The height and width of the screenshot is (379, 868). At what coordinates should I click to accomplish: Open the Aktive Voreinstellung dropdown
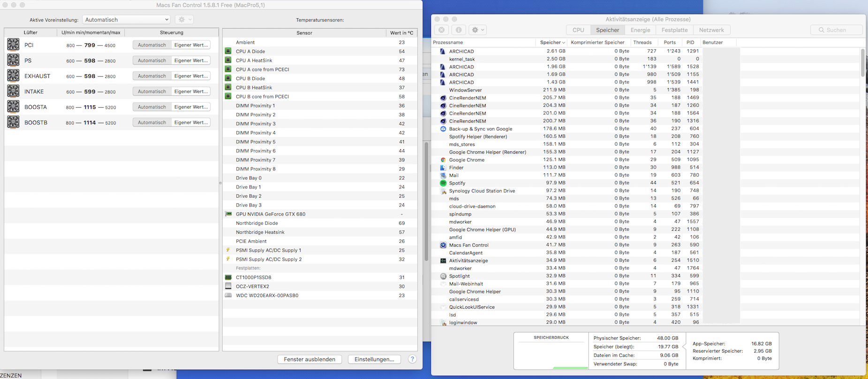[x=126, y=20]
